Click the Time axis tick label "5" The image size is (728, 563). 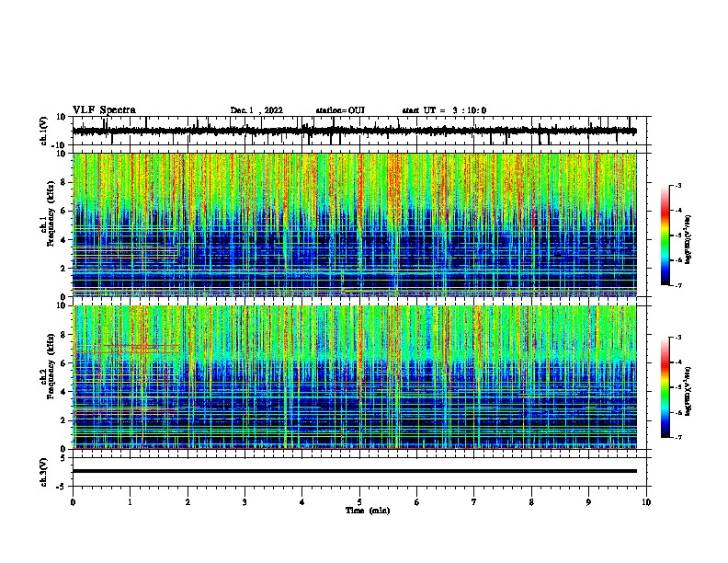click(x=359, y=502)
